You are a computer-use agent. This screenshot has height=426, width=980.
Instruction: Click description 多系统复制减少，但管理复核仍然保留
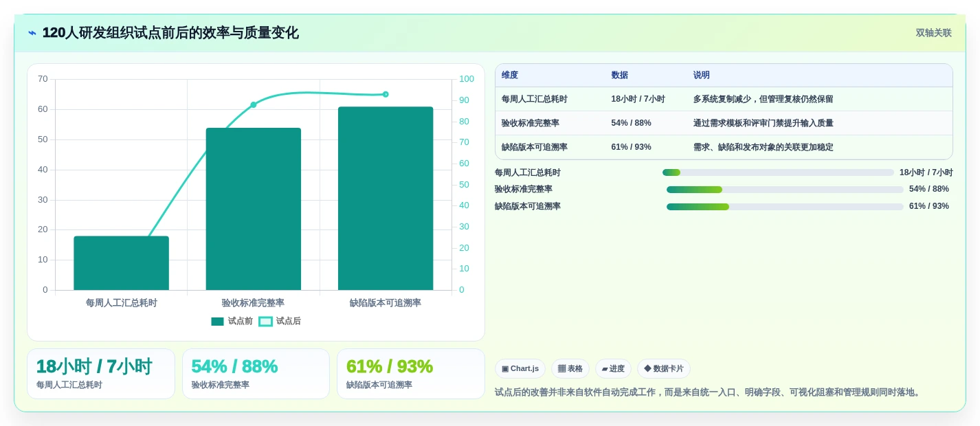pos(763,99)
